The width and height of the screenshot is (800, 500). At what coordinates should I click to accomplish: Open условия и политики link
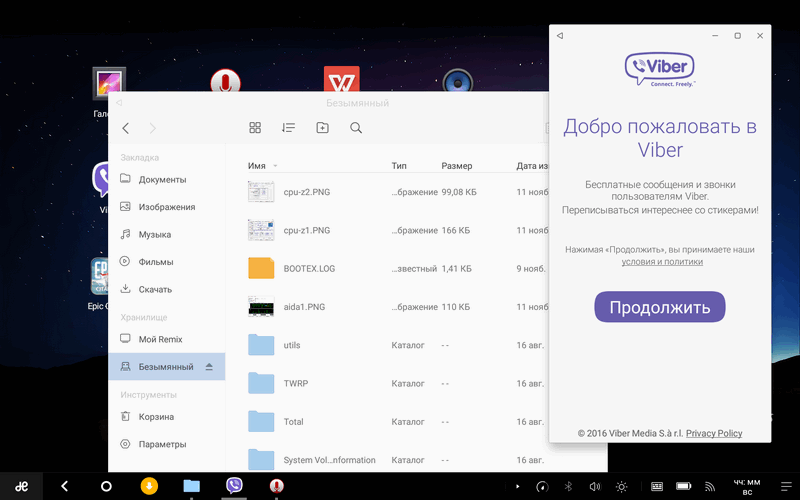click(x=662, y=262)
